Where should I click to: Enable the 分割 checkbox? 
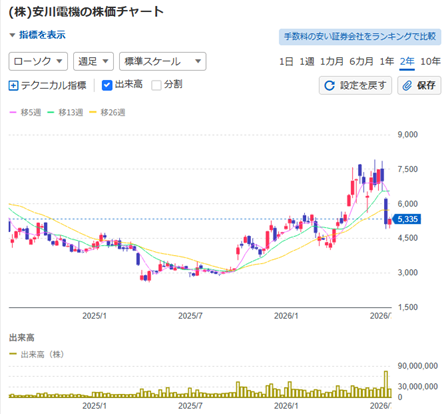tap(156, 85)
